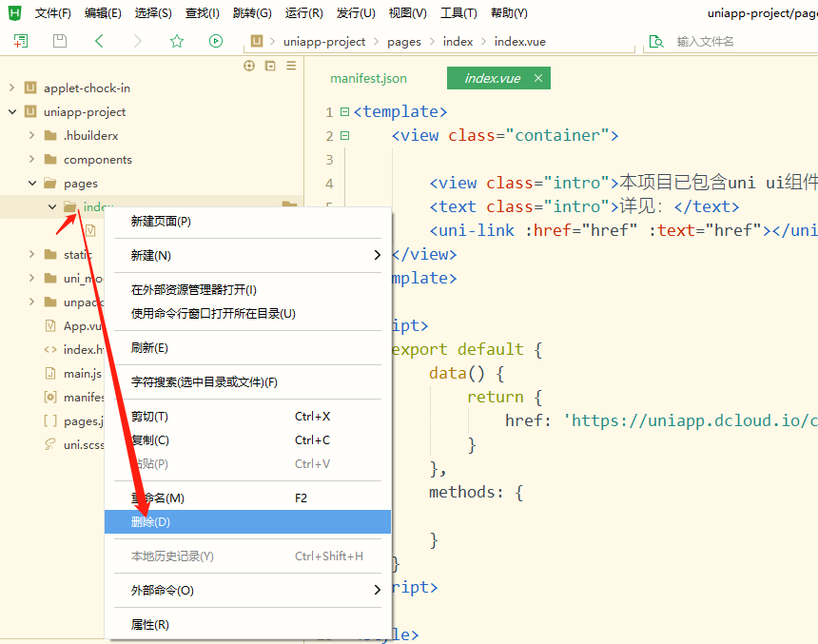Select 复制(C) in context menu

tap(247, 439)
